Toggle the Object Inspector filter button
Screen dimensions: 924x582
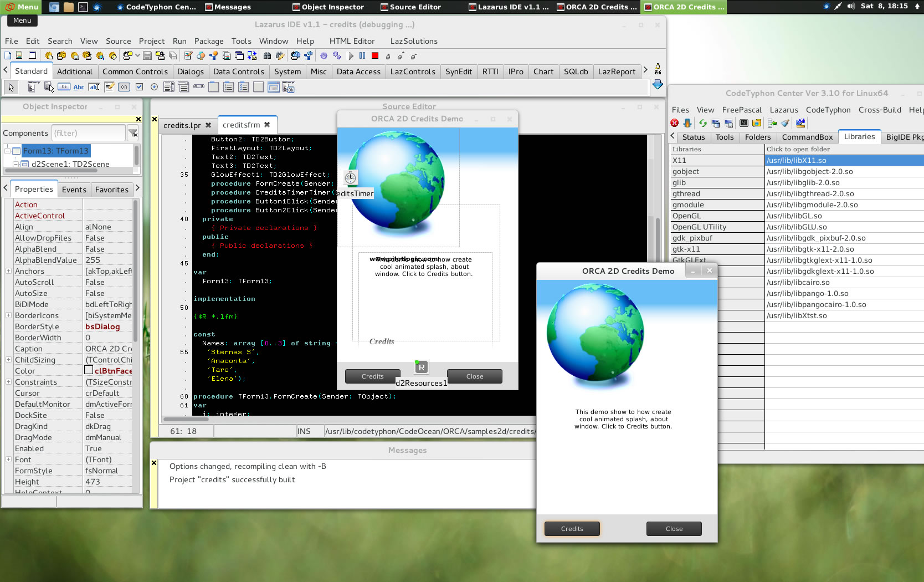[133, 133]
